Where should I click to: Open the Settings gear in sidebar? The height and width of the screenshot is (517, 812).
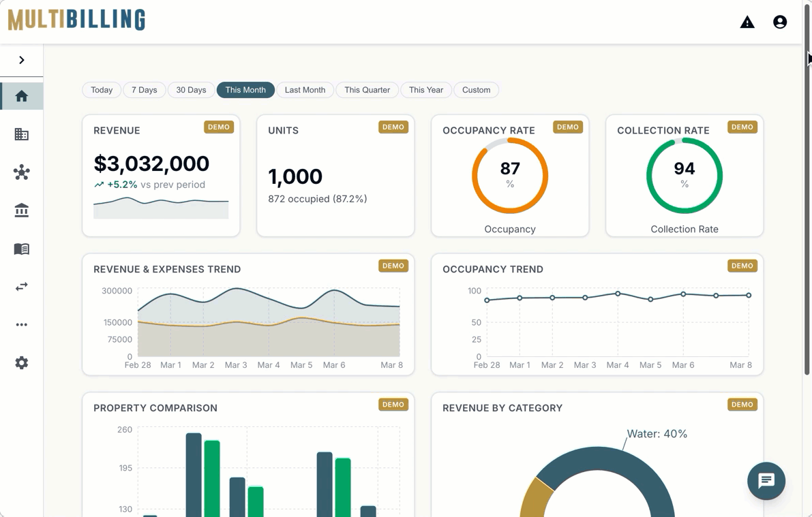(21, 362)
